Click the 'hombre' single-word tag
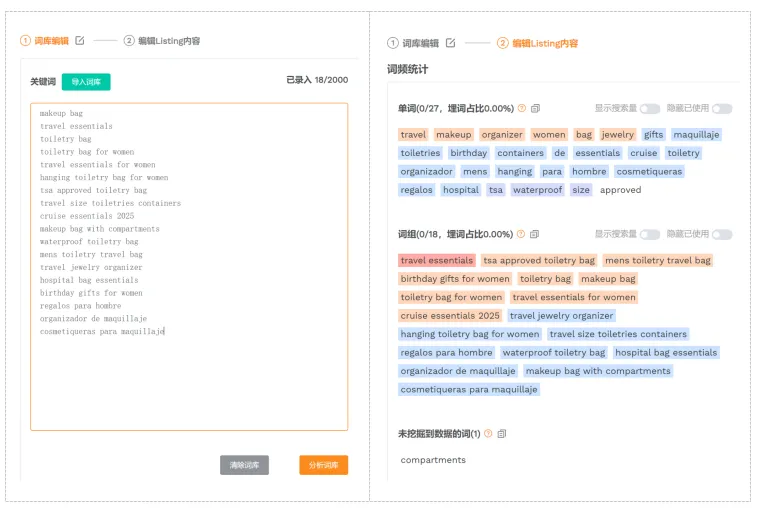Screen dimensions: 762x510 589,172
